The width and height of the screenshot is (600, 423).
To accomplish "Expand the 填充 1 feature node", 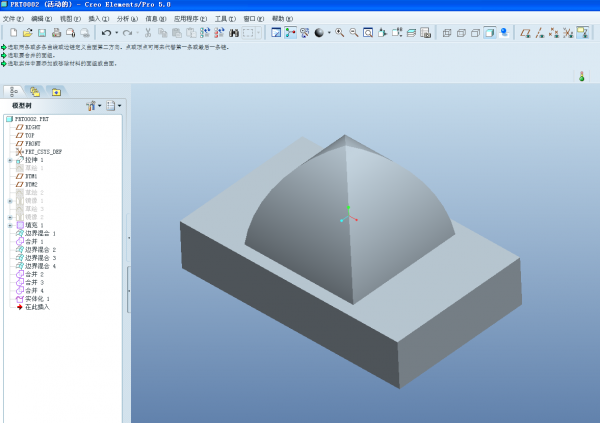I will [10, 225].
